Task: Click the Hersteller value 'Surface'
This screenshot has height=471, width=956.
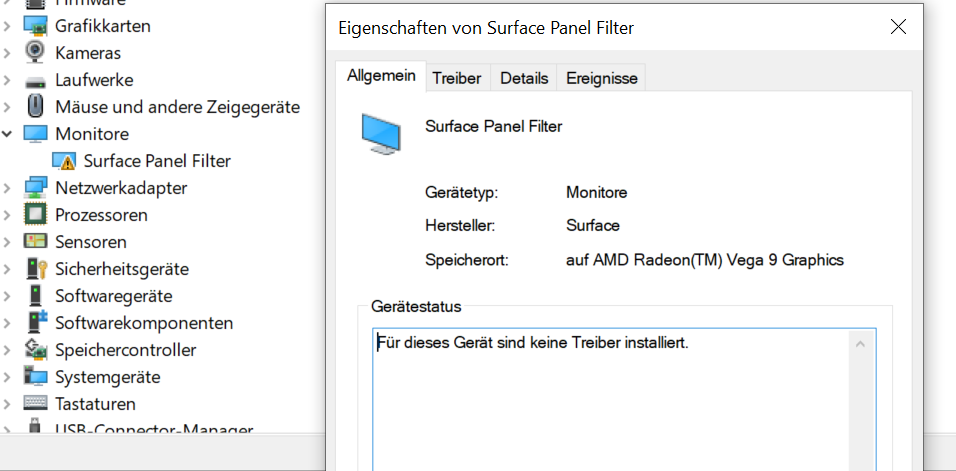Action: 593,226
